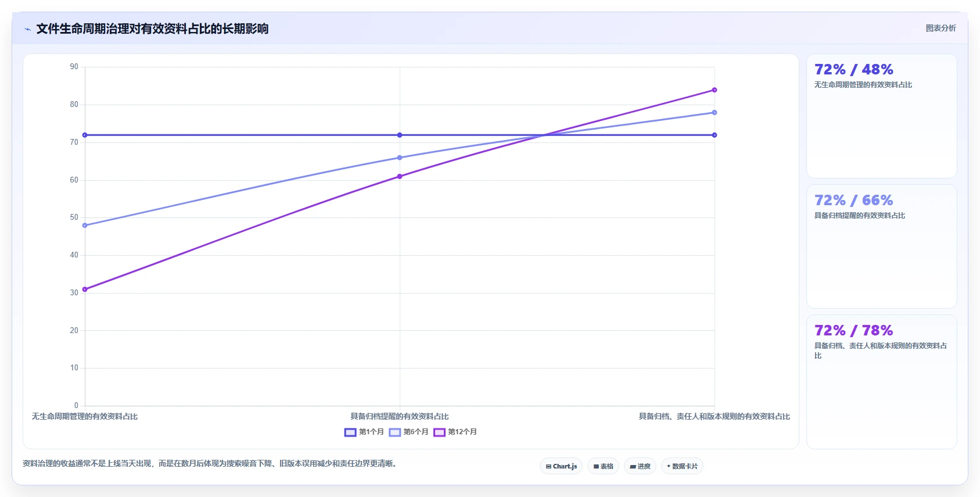This screenshot has width=980, height=497.
Task: Open the 72% / 66% stat card
Action: coord(881,246)
